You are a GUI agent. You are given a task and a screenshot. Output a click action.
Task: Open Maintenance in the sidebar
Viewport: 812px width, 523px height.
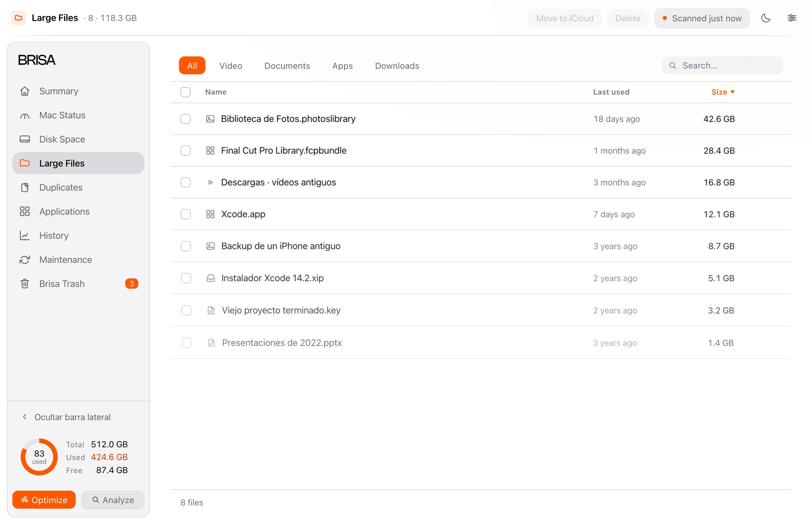point(78,260)
